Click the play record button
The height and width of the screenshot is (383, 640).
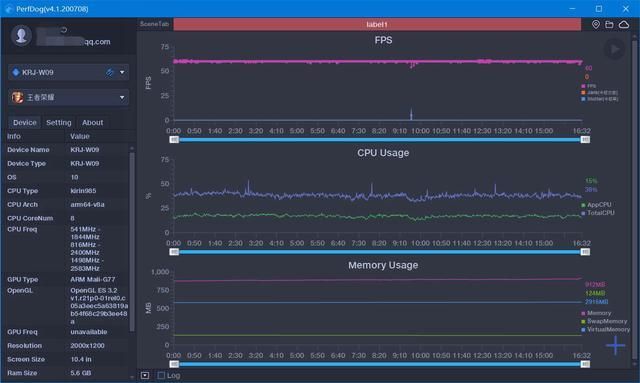[614, 49]
